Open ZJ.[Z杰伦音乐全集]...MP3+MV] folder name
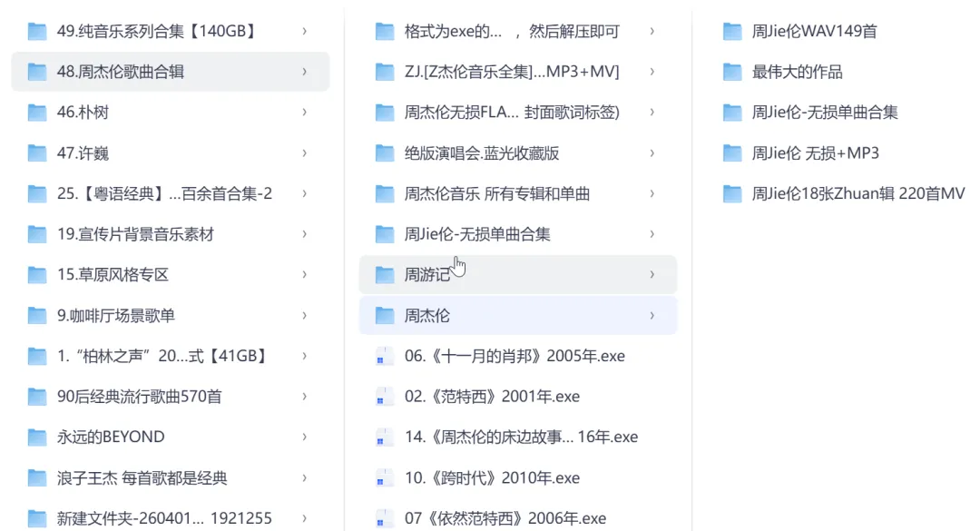The height and width of the screenshot is (531, 980). click(512, 72)
